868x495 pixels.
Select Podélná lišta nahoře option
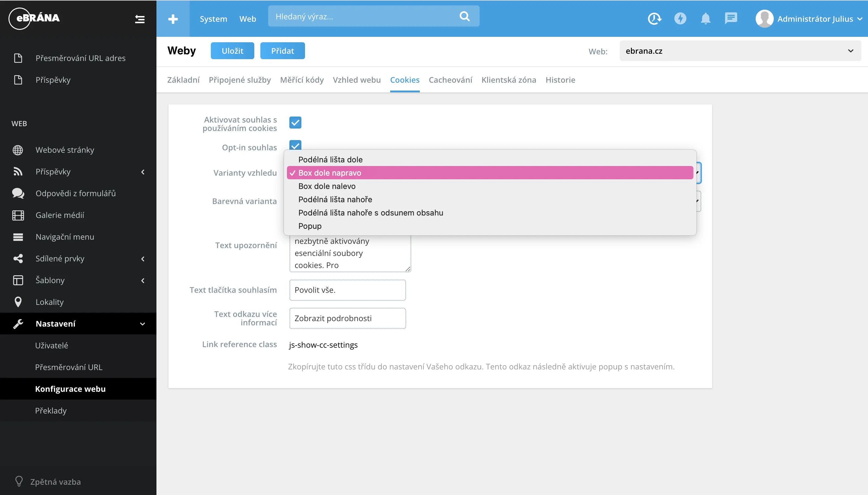click(x=490, y=199)
